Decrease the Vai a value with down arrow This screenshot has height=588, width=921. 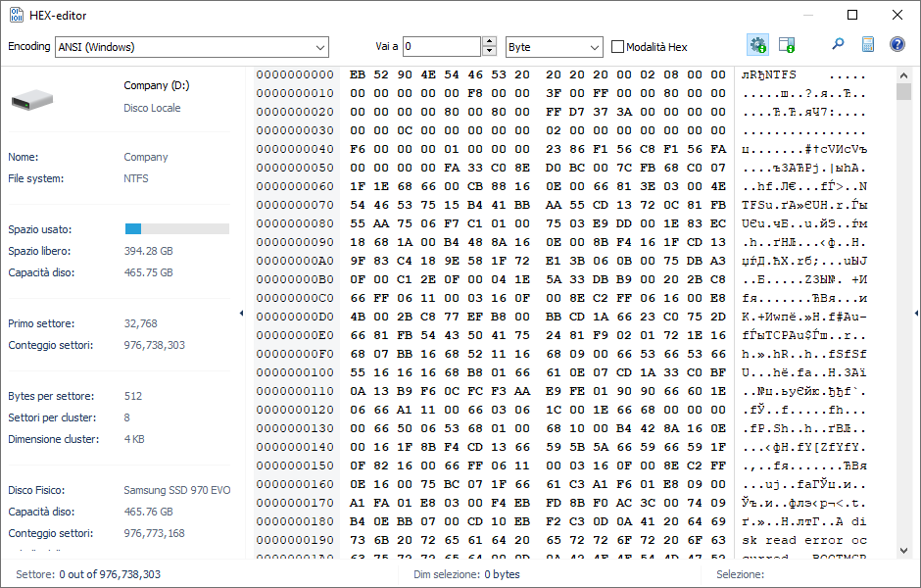(x=489, y=52)
